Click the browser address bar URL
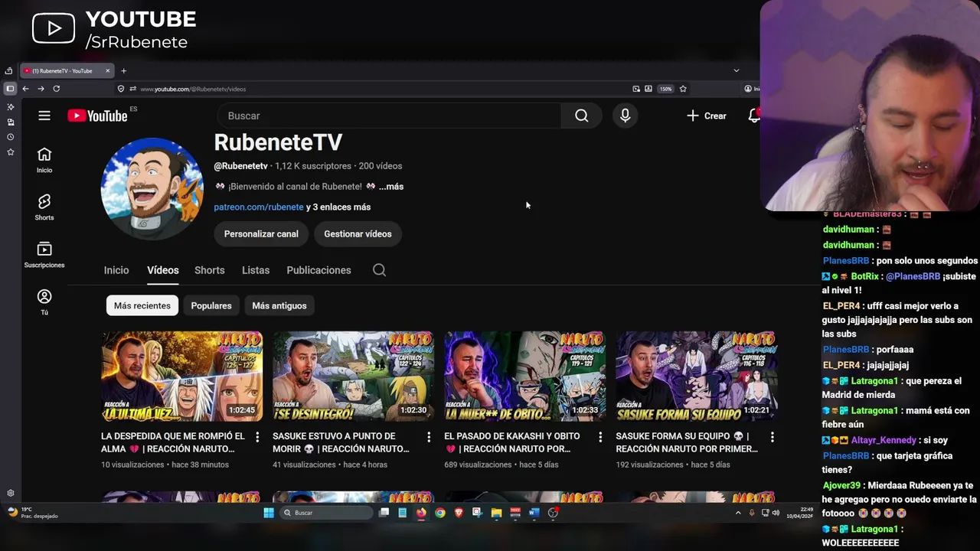 coord(193,89)
